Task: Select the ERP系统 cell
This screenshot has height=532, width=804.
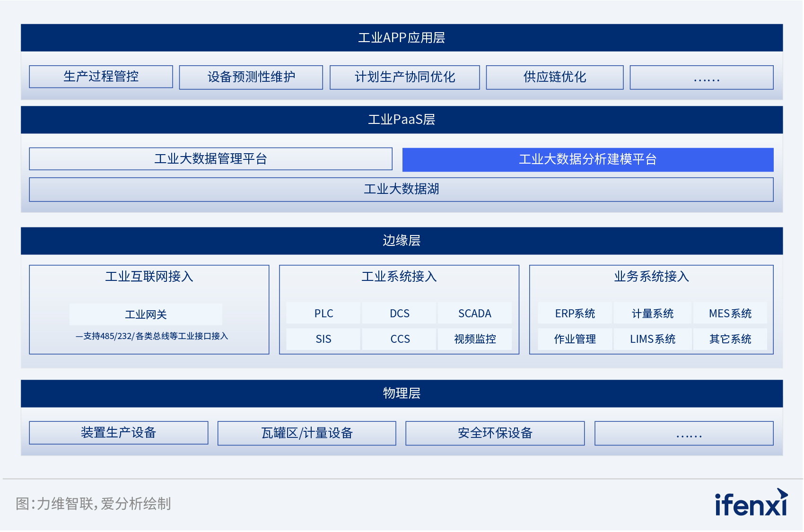Action: pos(575,313)
